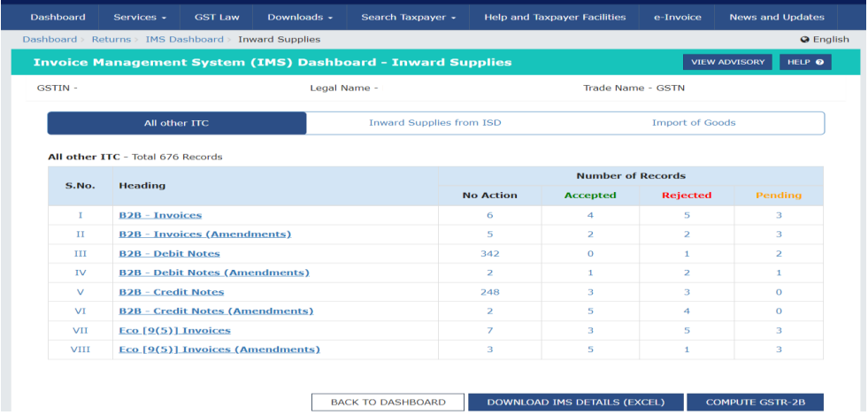Image resolution: width=868 pixels, height=415 pixels.
Task: Click the COMPUTE GSTR-2B button
Action: click(x=755, y=402)
